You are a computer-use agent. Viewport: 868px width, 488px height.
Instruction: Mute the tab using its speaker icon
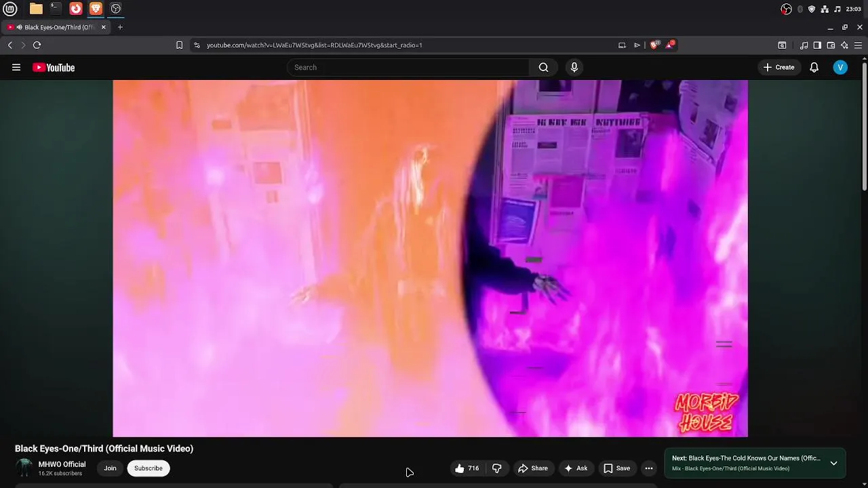(x=19, y=27)
